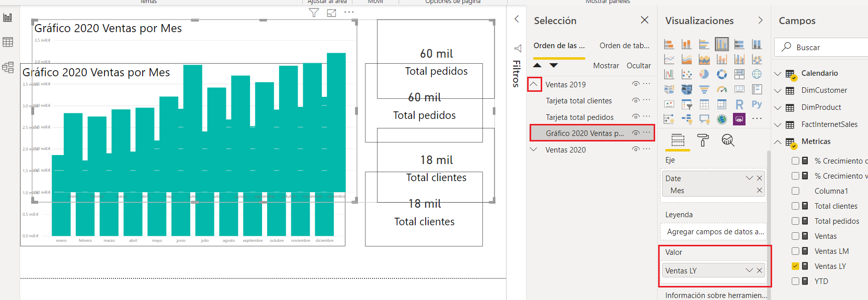Click the Leyenda add data fields box
Viewport: 868px width, 300px height.
(x=713, y=232)
